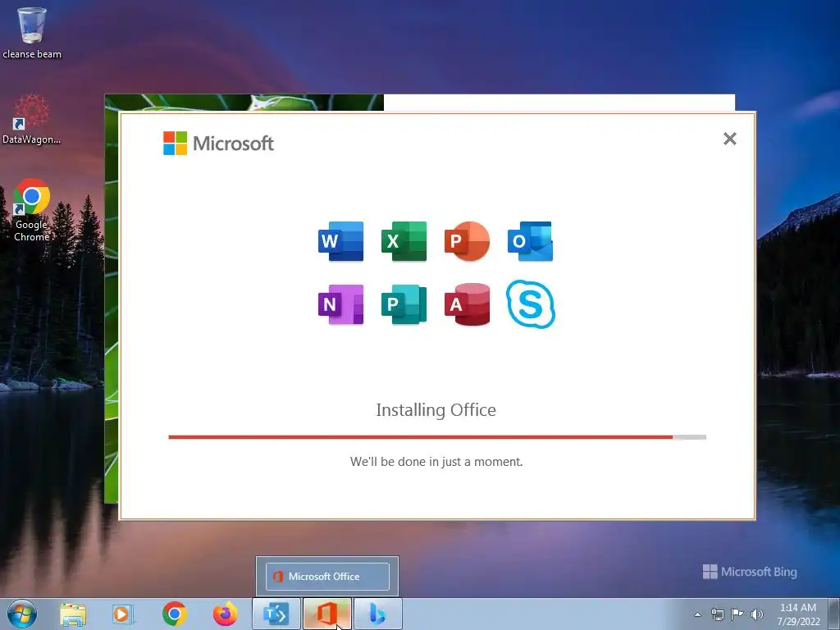This screenshot has height=630, width=840.
Task: Open Chrome from the taskbar
Action: [175, 614]
